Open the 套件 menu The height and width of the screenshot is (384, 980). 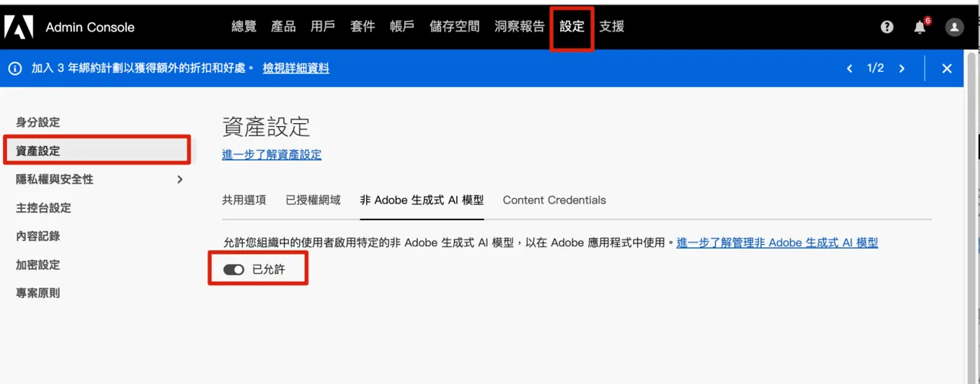pyautogui.click(x=363, y=27)
